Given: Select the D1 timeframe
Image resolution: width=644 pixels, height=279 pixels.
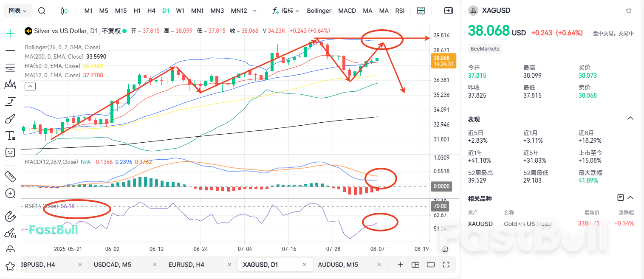Looking at the screenshot, I should (166, 11).
